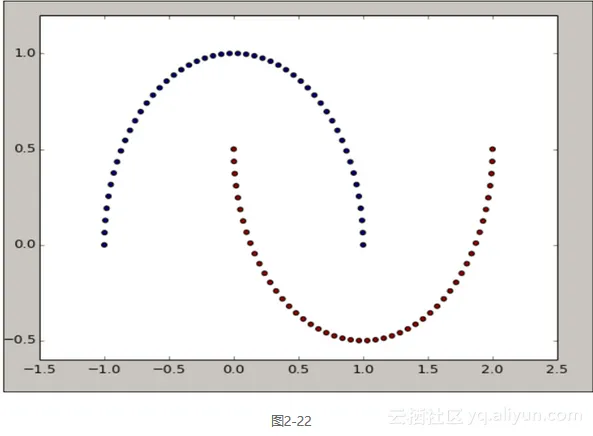Viewport: 593px width, 436px height.
Task: Click the 云栖社区 watermark characters
Action: (426, 416)
